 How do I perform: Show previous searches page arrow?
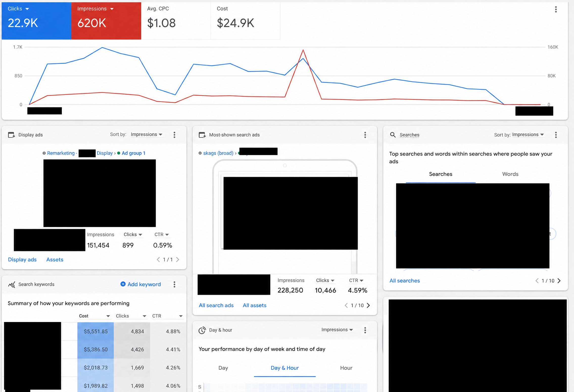[x=537, y=281]
